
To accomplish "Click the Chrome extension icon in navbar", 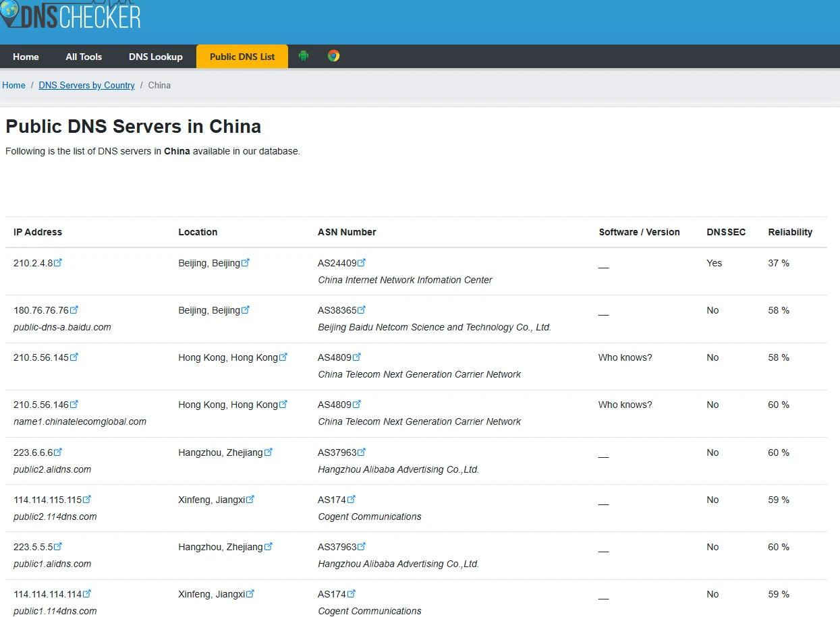I will pos(333,57).
